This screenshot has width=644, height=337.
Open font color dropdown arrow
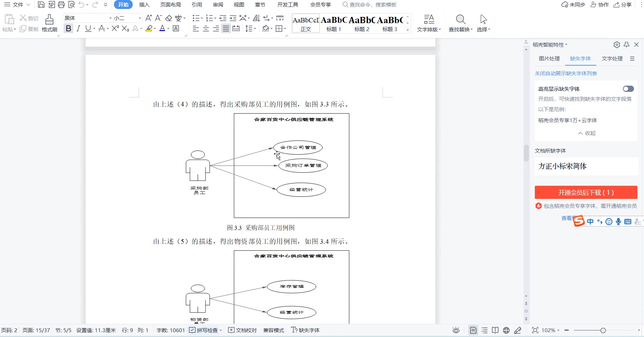tap(168, 29)
